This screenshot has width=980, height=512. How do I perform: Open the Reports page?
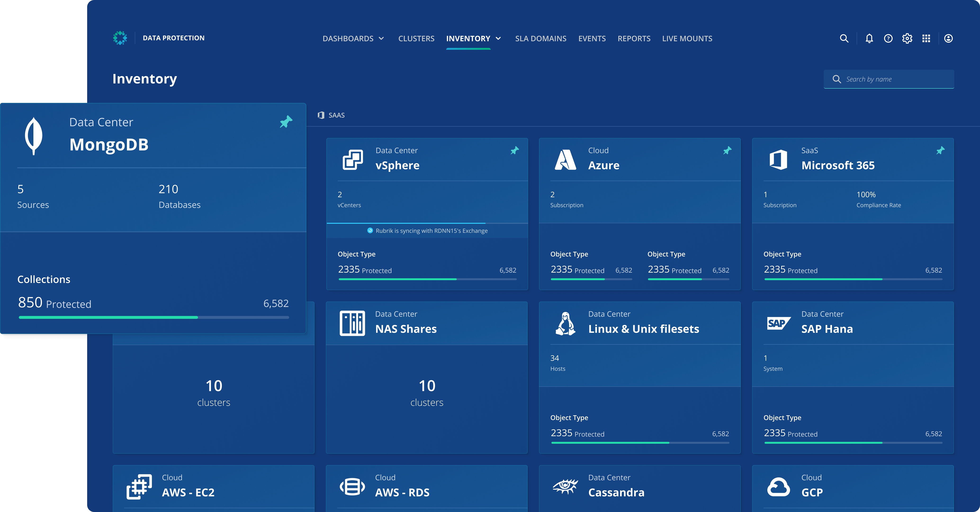coord(634,38)
